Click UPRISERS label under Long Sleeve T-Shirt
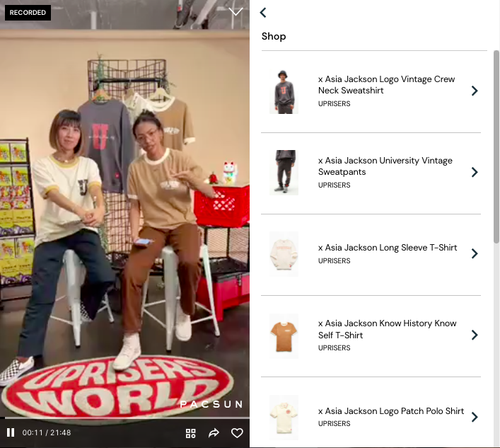Viewport: 500px width, 448px height. tap(335, 260)
